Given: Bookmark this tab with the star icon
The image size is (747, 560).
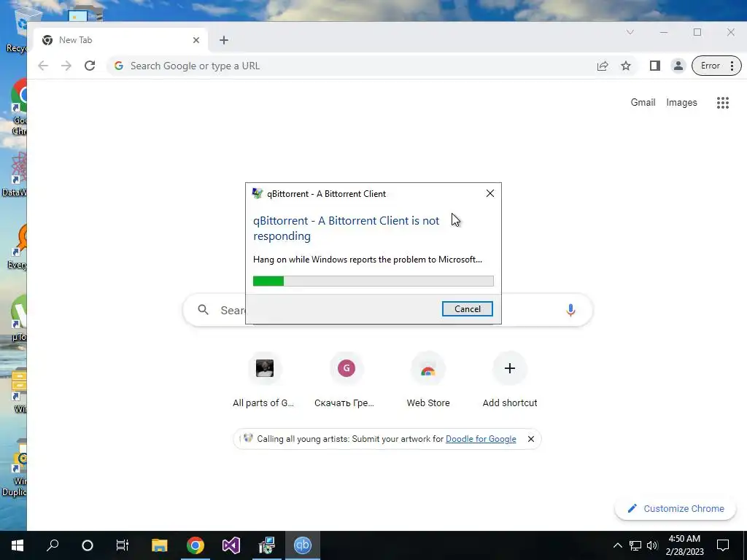Looking at the screenshot, I should [x=626, y=66].
